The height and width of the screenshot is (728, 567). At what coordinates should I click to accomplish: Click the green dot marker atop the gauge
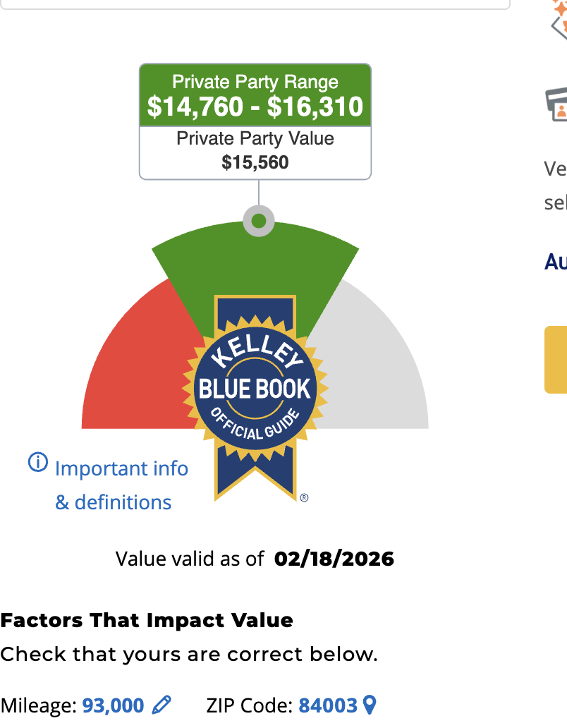[259, 222]
